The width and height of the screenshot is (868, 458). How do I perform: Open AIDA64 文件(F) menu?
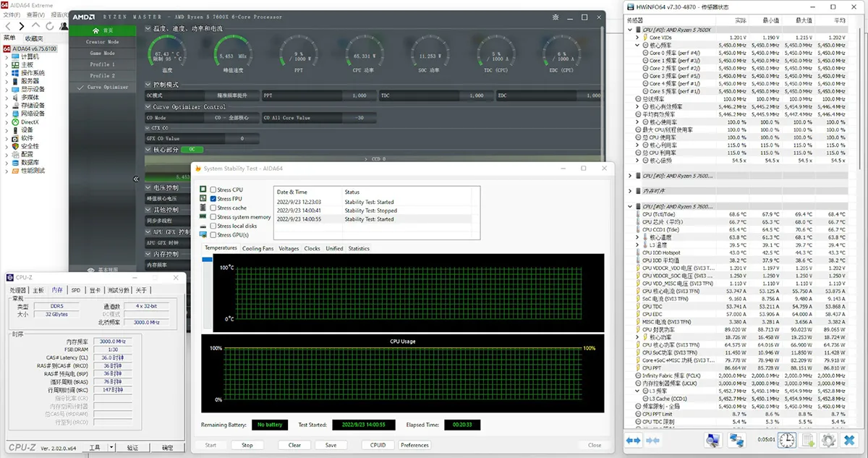coord(12,14)
